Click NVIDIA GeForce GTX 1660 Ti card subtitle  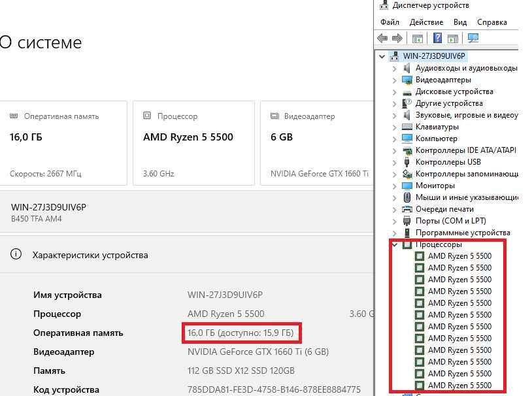[320, 174]
